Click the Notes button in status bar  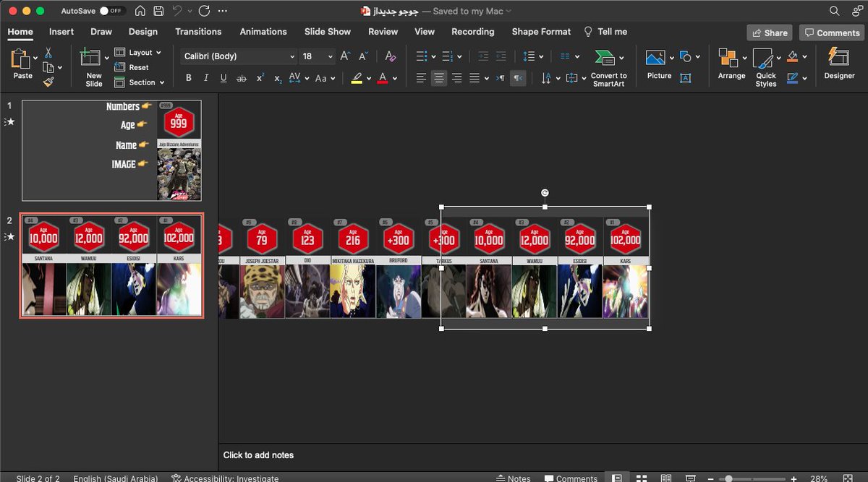513,478
